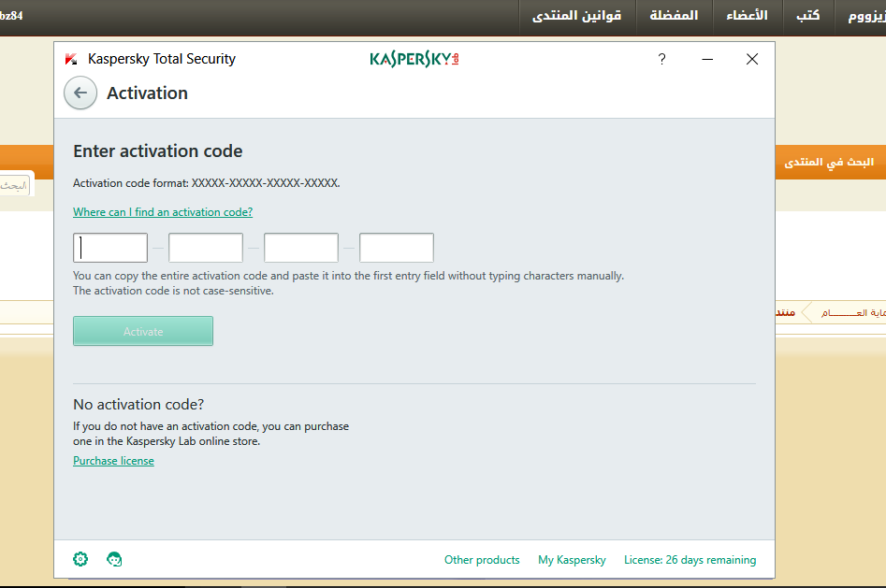Image resolution: width=886 pixels, height=588 pixels.
Task: Click the 'Enter activation code' heading
Action: tap(158, 151)
